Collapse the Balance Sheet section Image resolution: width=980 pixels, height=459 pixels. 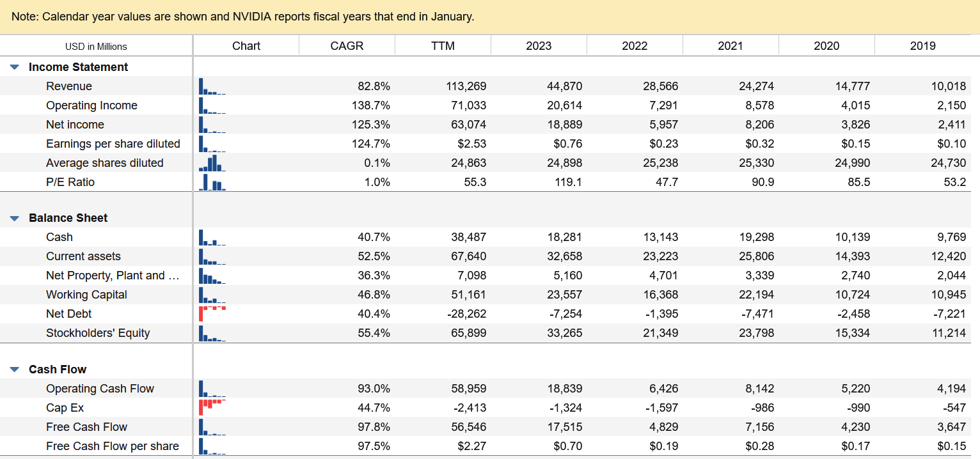[15, 218]
